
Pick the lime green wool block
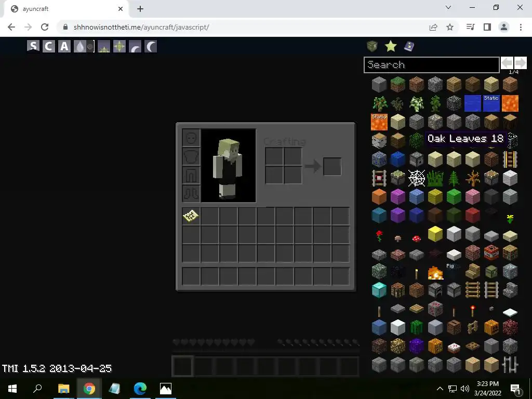[454, 196]
